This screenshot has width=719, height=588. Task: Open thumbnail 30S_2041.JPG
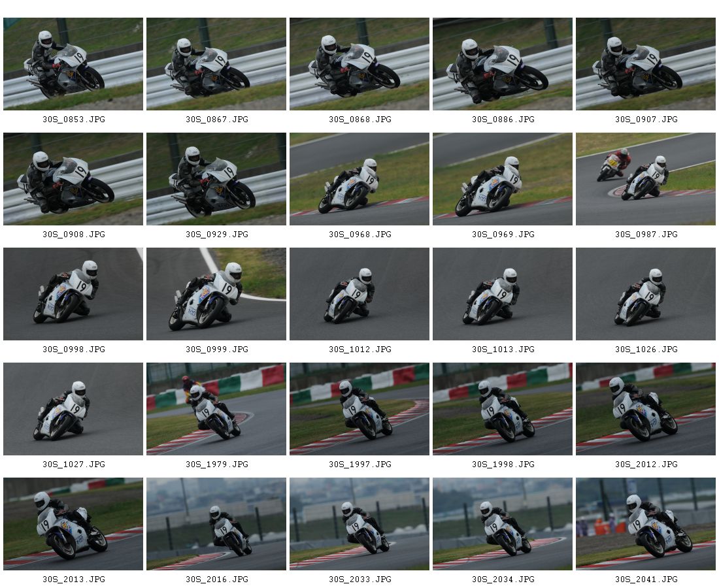pos(645,524)
